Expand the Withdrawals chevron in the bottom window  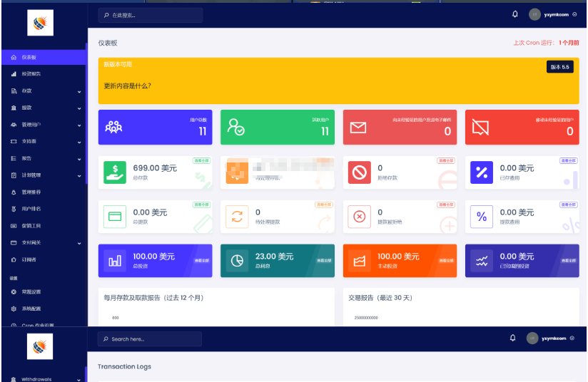click(78, 379)
